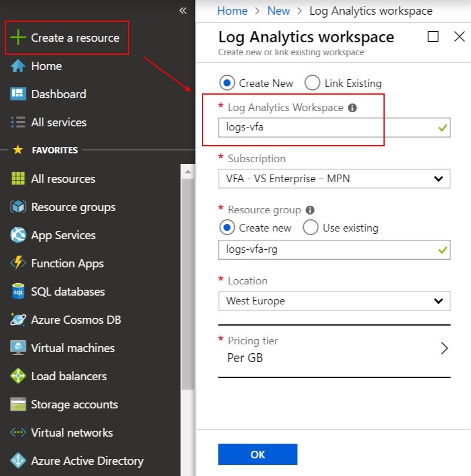The height and width of the screenshot is (476, 471).
Task: Select Use existing resource group radio
Action: 311,227
